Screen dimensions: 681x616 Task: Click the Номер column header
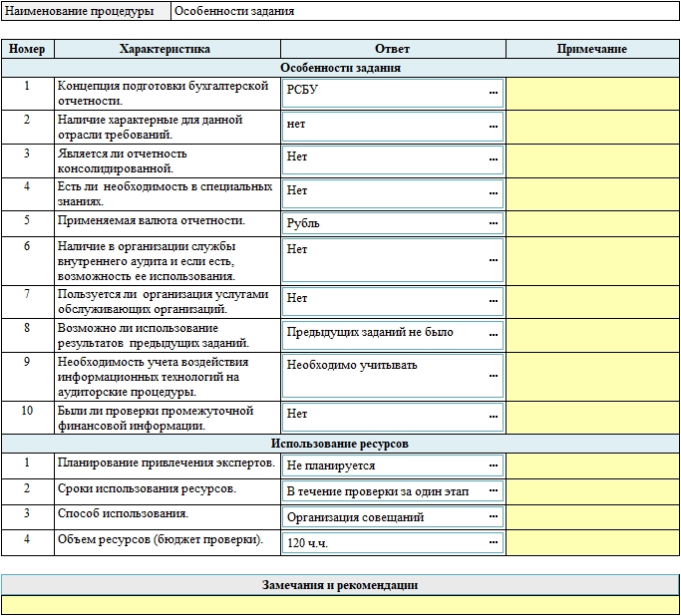(27, 49)
